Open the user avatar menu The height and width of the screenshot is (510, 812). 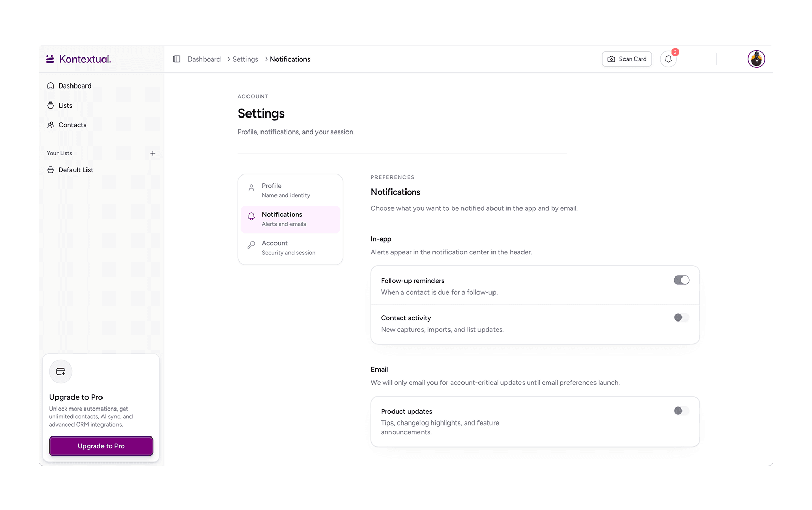click(756, 59)
